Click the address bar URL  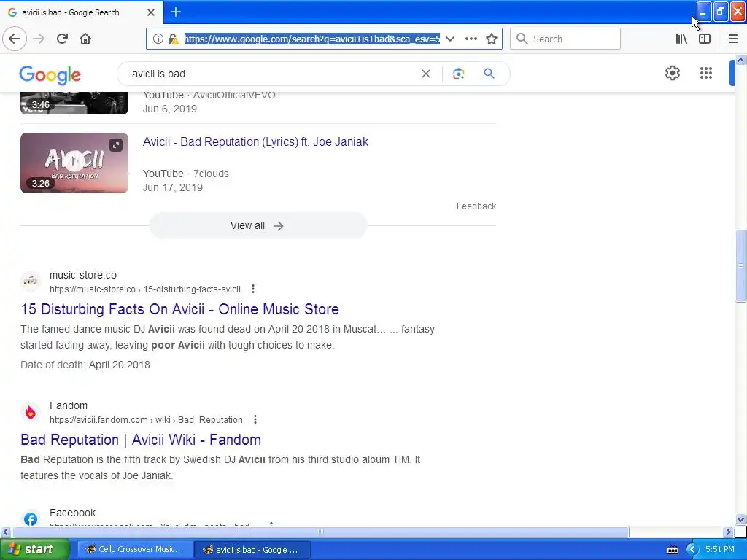312,39
